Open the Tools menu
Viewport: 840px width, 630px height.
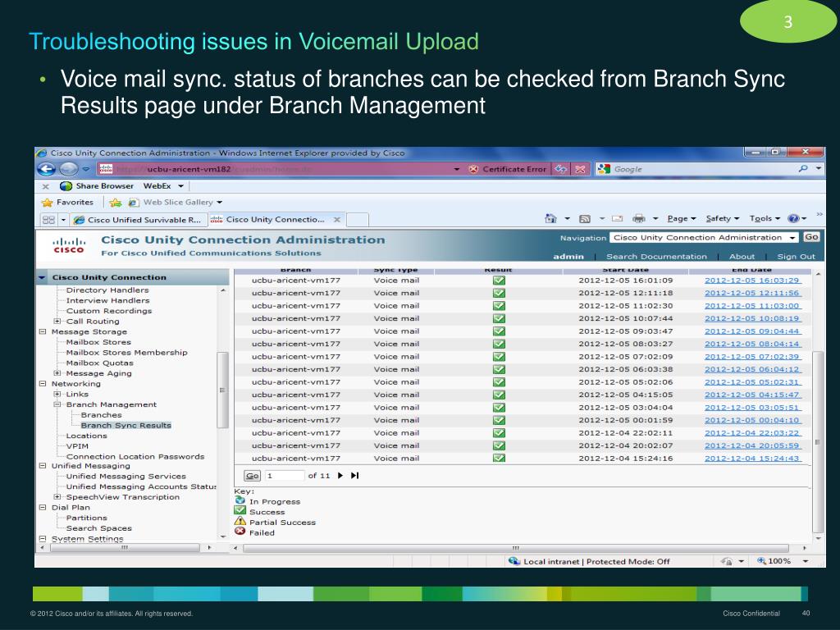765,218
